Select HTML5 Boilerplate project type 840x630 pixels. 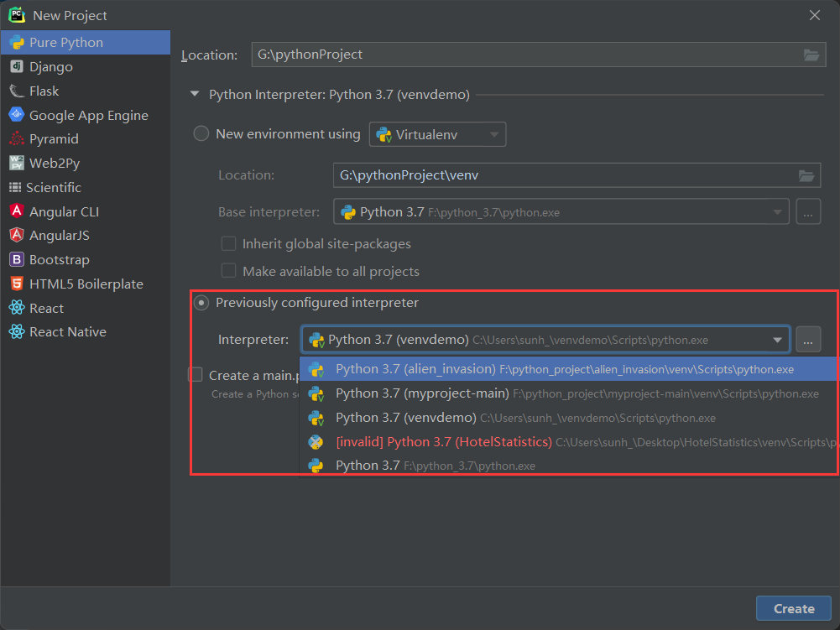point(86,284)
